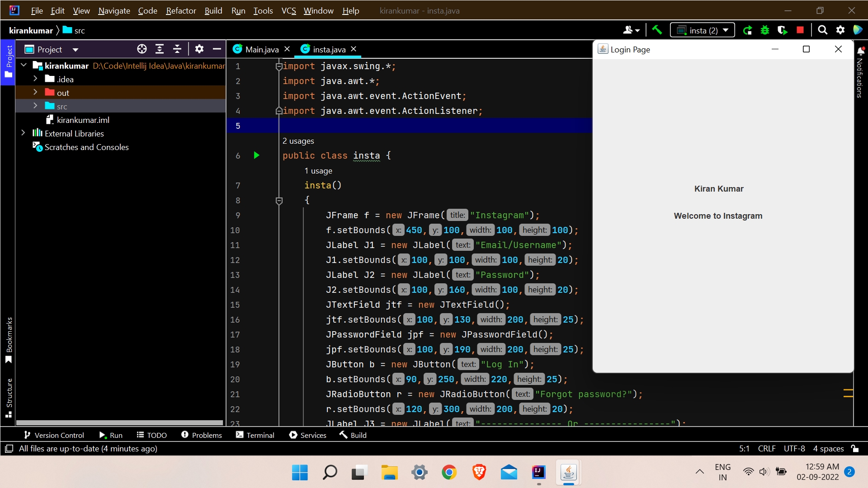This screenshot has height=488, width=868.
Task: Stop the running program with red square
Action: pos(800,30)
